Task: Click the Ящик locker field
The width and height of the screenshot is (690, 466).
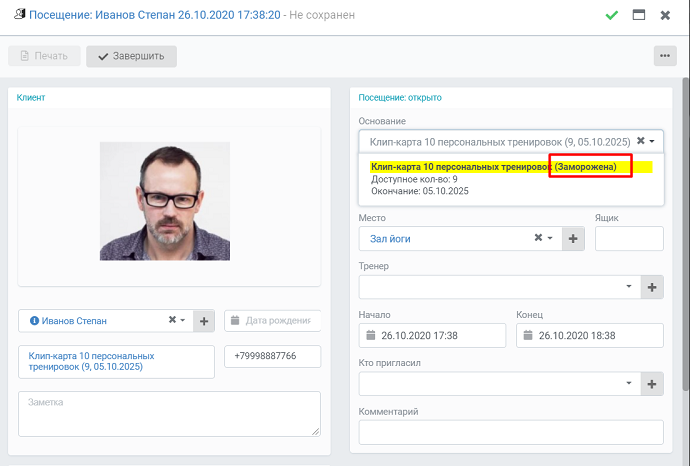Action: click(x=629, y=239)
